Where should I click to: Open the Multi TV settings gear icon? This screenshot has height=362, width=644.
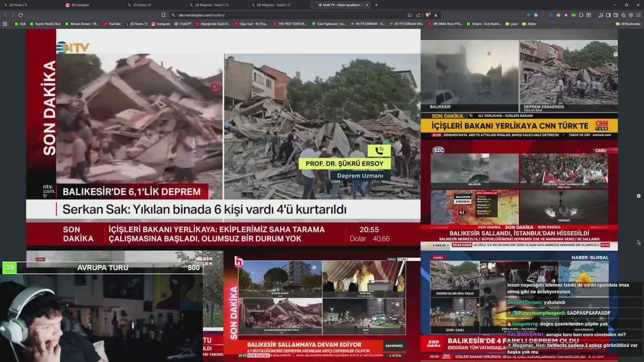tap(638, 196)
